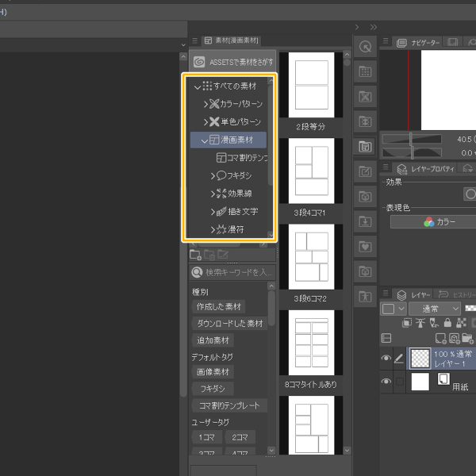Toggle set as reference layer lighthouse icon
476x476 pixels.
pyautogui.click(x=420, y=323)
